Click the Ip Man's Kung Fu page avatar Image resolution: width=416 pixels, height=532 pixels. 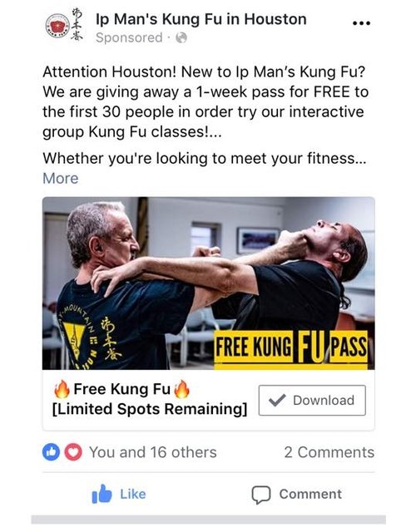(64, 25)
